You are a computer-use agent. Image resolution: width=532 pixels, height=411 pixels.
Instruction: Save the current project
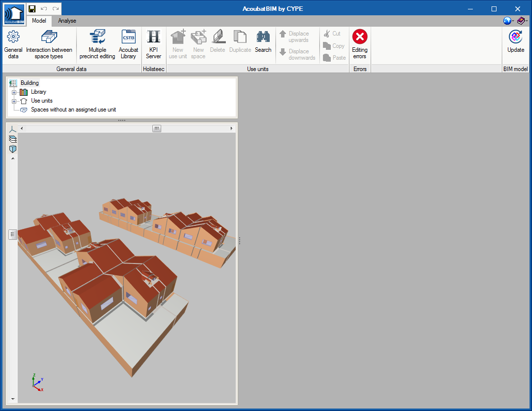[33, 8]
